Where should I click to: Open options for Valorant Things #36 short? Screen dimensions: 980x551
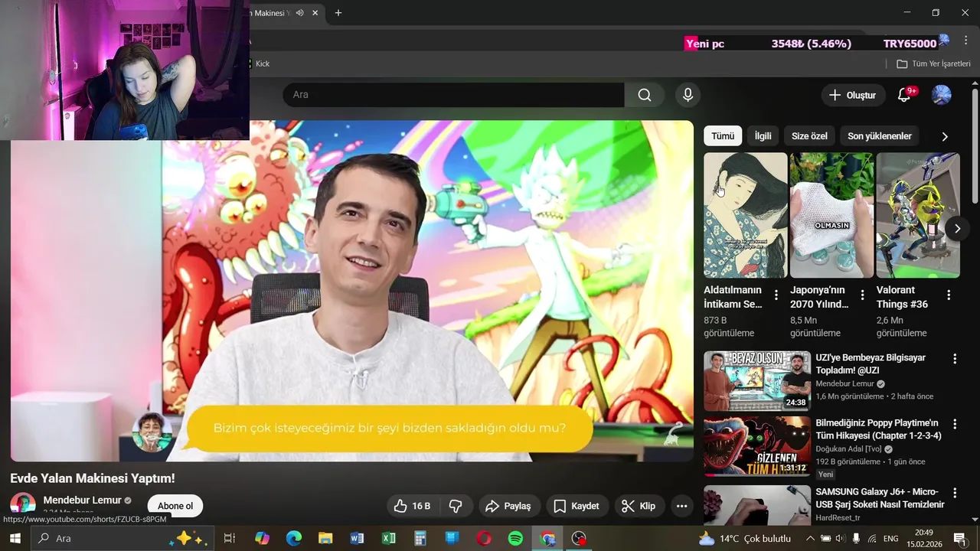pos(949,295)
